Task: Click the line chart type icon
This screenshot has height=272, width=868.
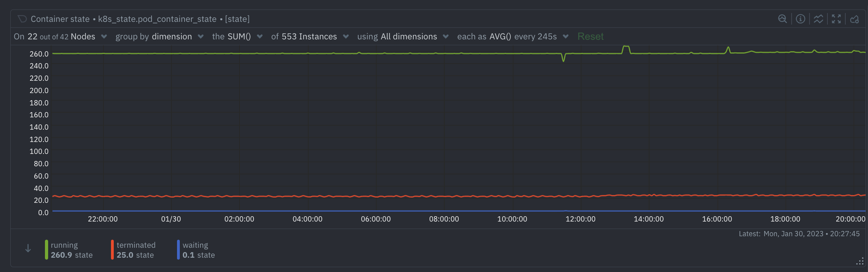Action: point(818,19)
